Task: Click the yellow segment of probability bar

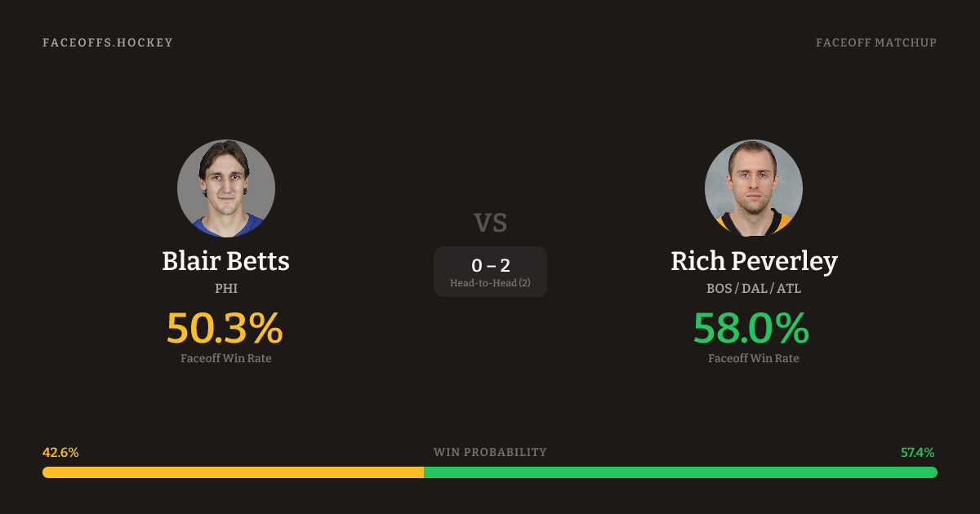Action: (233, 472)
